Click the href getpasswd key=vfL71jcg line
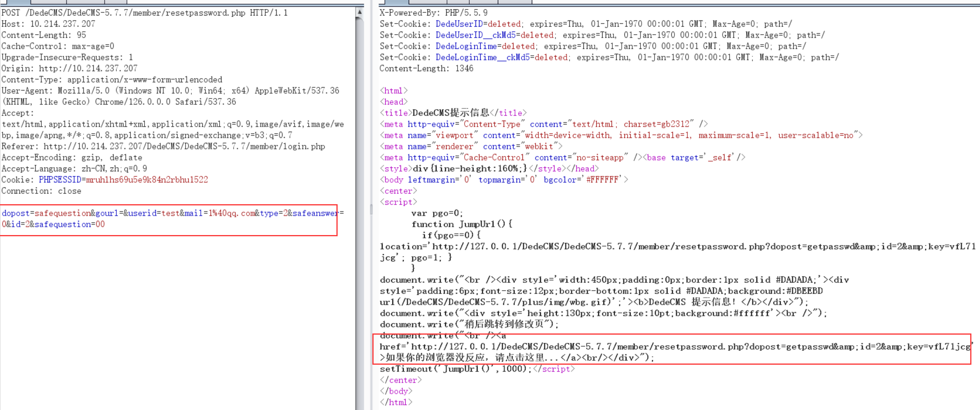 pyautogui.click(x=676, y=347)
